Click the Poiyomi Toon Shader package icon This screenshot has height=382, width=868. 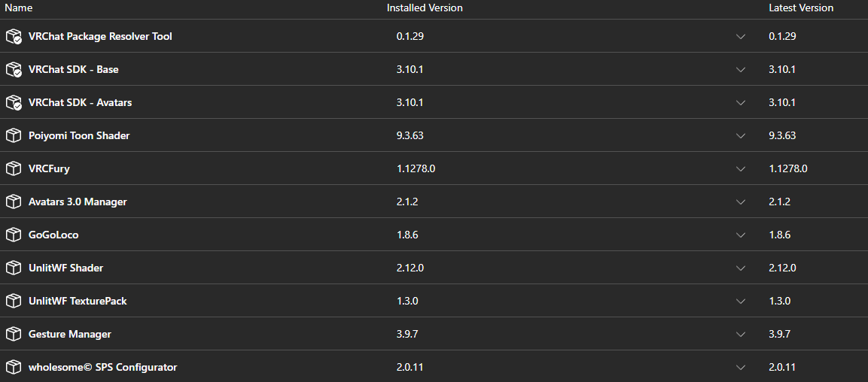(14, 135)
